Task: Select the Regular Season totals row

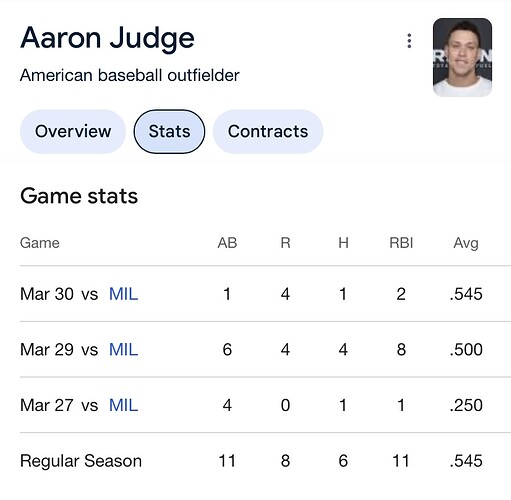Action: click(x=265, y=461)
